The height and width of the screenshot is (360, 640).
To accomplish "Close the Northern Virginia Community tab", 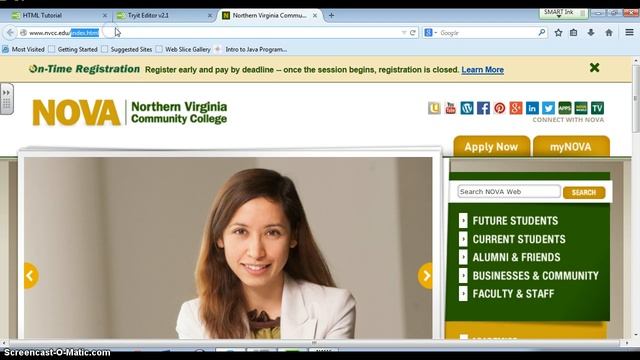I will pos(315,16).
